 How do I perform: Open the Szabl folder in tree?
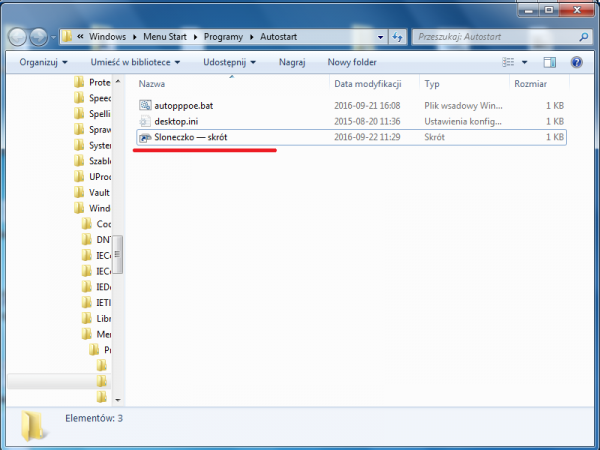(x=92, y=161)
